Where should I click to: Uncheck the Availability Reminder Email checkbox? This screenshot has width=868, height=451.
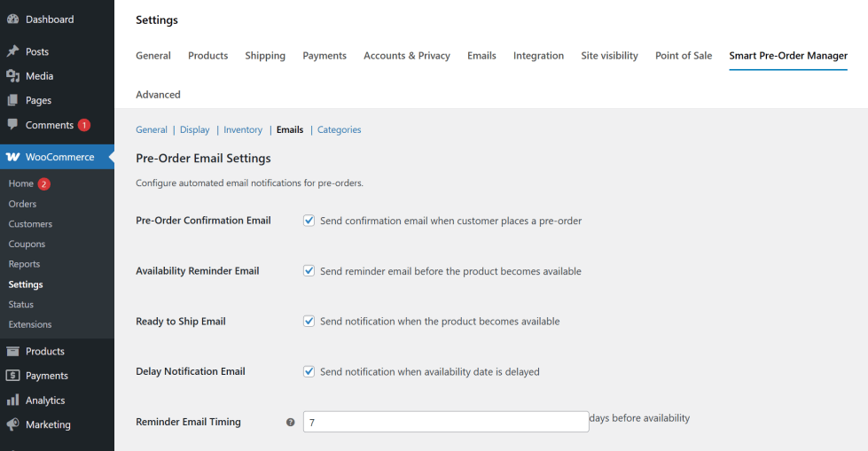[x=309, y=271]
